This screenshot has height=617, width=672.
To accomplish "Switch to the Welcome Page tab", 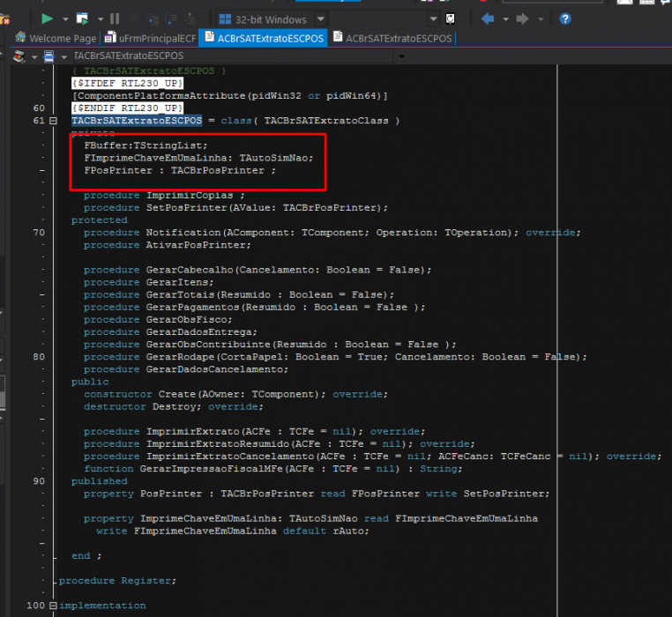I will [x=56, y=38].
